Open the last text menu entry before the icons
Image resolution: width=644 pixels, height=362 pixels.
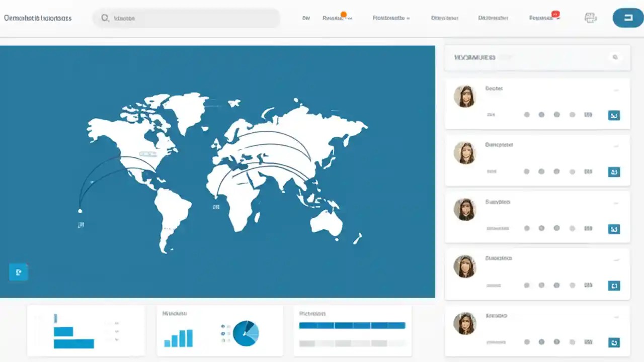pyautogui.click(x=541, y=18)
